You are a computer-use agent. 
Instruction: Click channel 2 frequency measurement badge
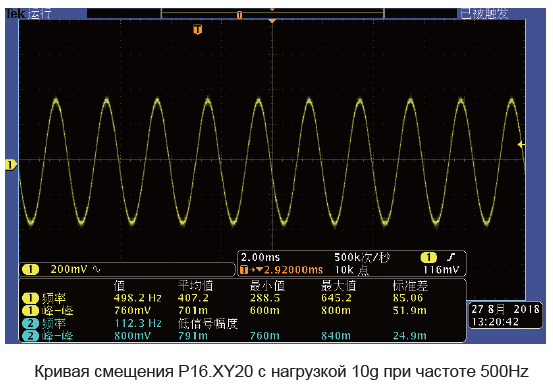point(30,323)
